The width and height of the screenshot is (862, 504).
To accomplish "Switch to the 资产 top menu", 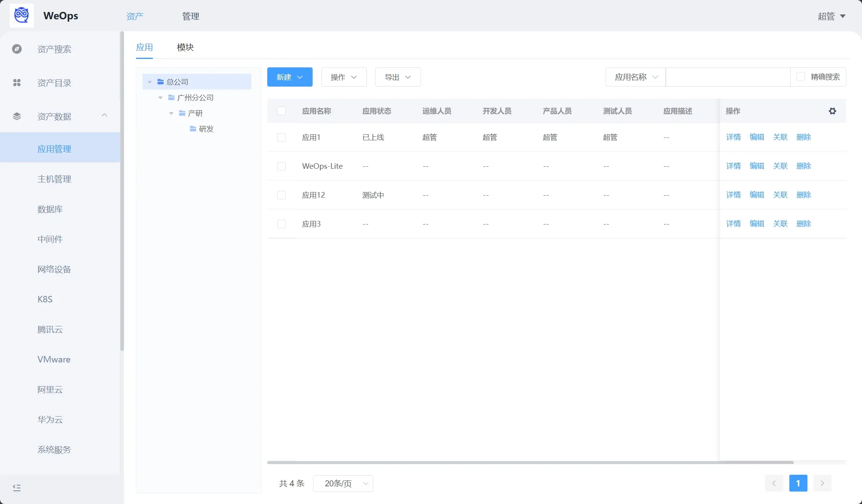I will [135, 16].
